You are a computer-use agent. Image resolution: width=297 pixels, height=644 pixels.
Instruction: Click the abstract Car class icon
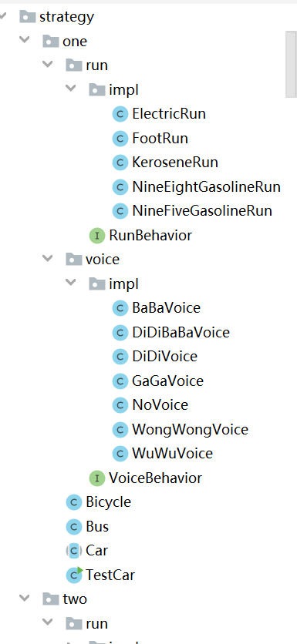click(74, 550)
